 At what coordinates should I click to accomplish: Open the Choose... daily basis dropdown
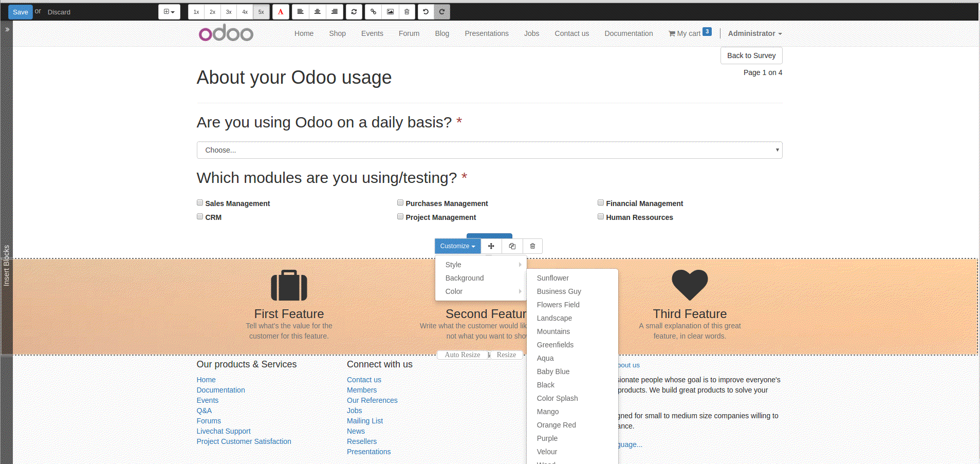pos(490,150)
